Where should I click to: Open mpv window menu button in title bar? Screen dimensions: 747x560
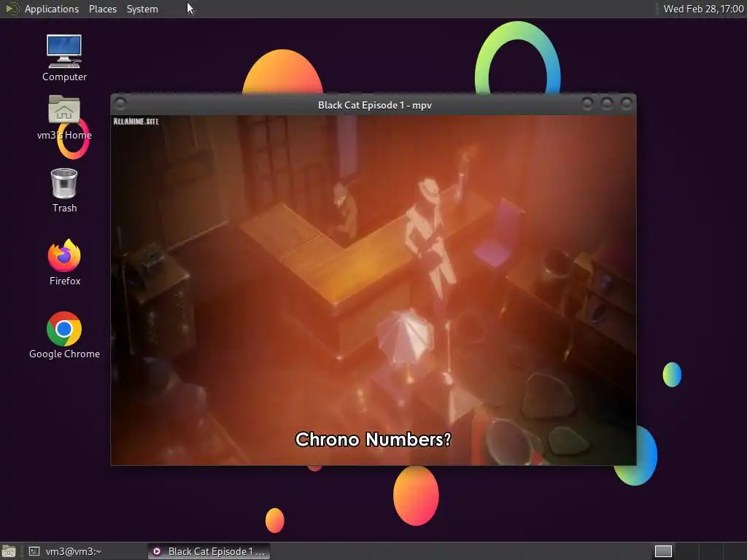pos(120,104)
